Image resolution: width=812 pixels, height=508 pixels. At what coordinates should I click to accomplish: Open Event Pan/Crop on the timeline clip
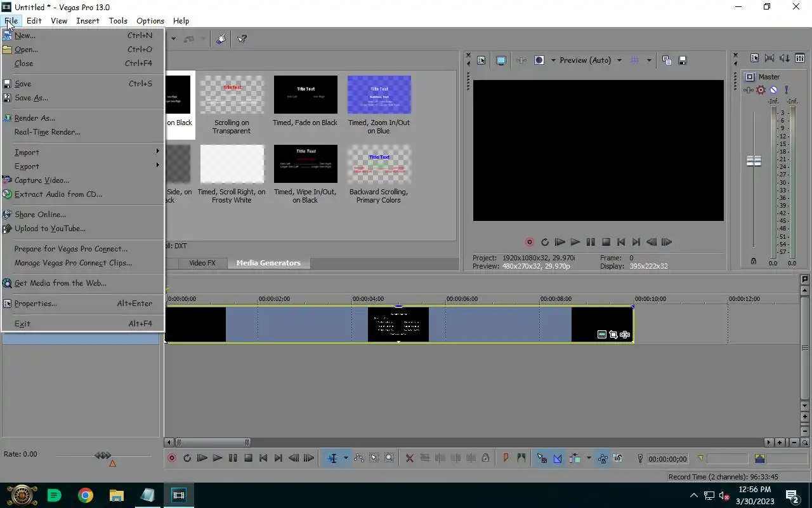(613, 335)
